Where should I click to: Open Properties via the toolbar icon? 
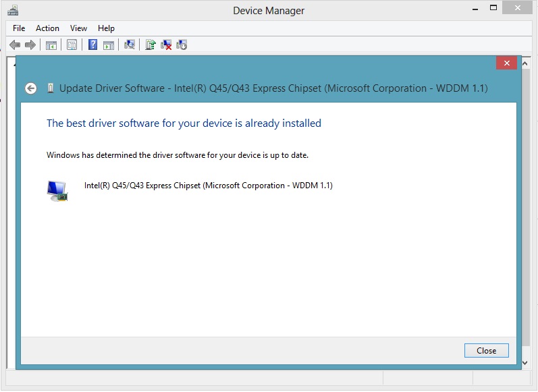(x=72, y=45)
